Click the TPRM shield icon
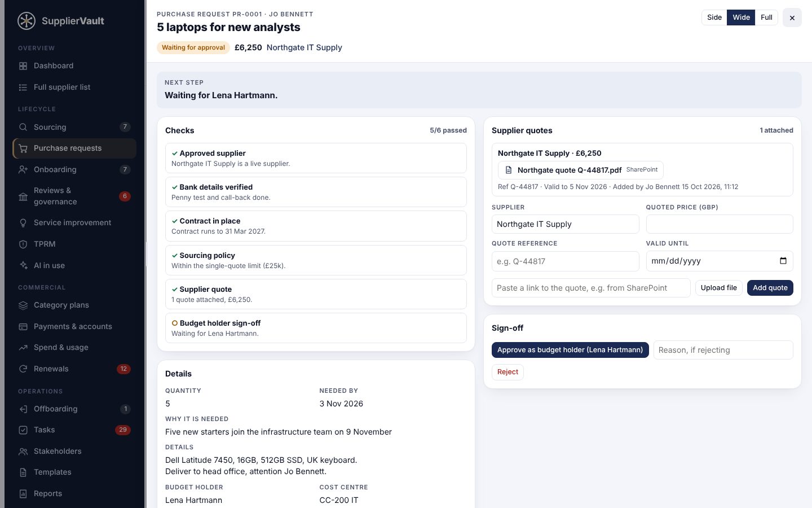The height and width of the screenshot is (508, 812). pyautogui.click(x=23, y=244)
